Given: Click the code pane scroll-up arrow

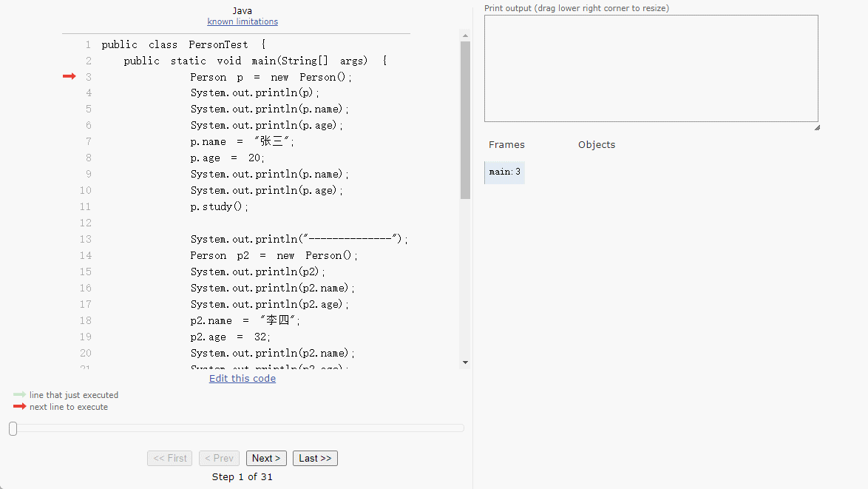Looking at the screenshot, I should pyautogui.click(x=465, y=36).
